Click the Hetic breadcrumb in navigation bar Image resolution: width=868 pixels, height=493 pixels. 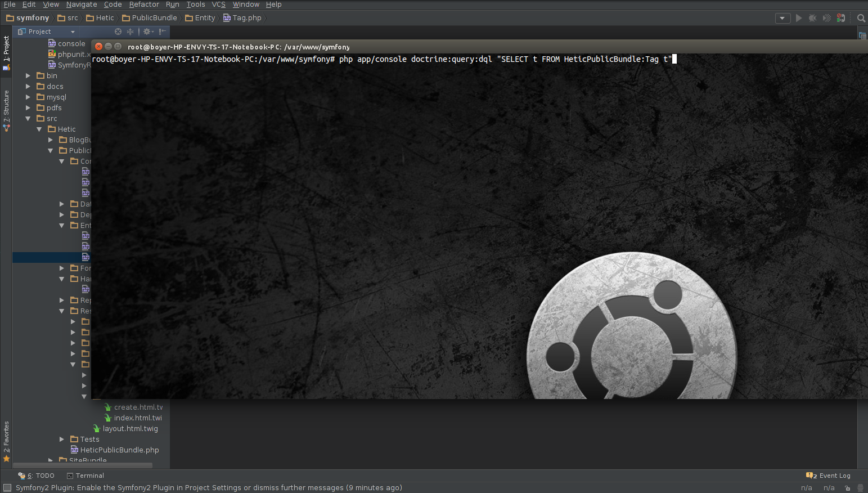click(100, 18)
